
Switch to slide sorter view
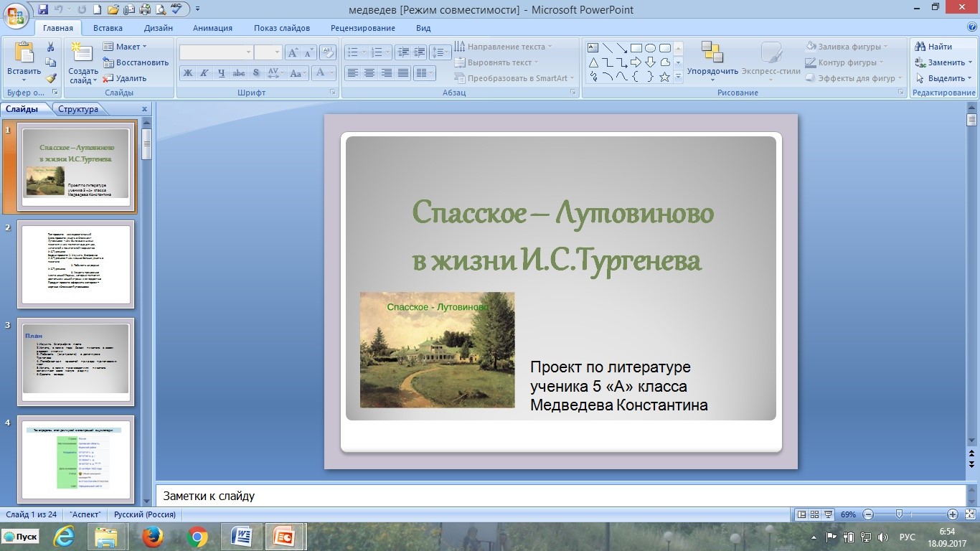(x=816, y=514)
